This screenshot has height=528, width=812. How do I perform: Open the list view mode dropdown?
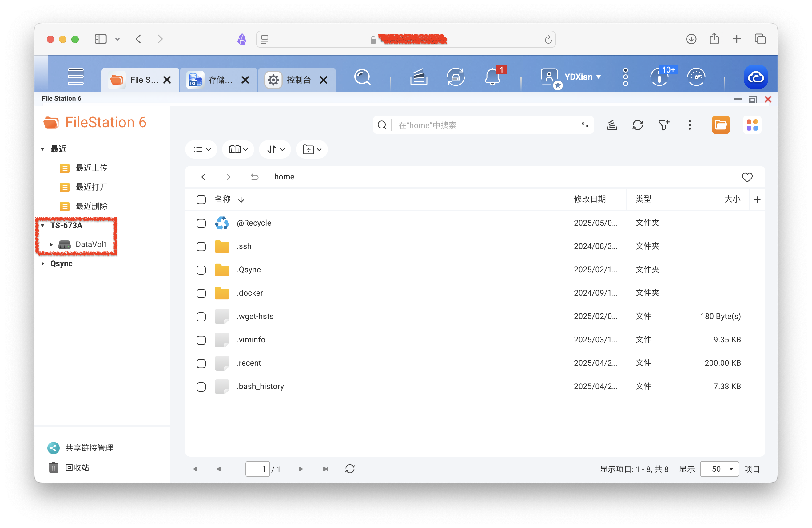201,149
